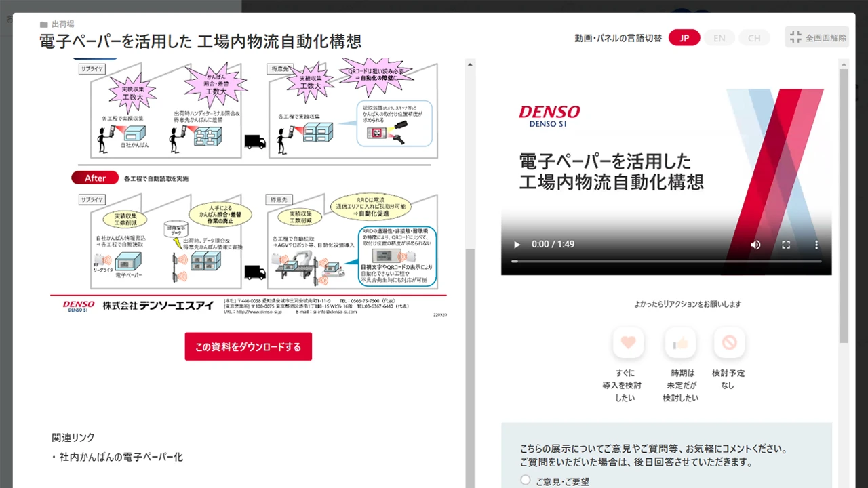Click 検討予定なし reaction label
Image resolution: width=868 pixels, height=488 pixels.
(x=728, y=380)
